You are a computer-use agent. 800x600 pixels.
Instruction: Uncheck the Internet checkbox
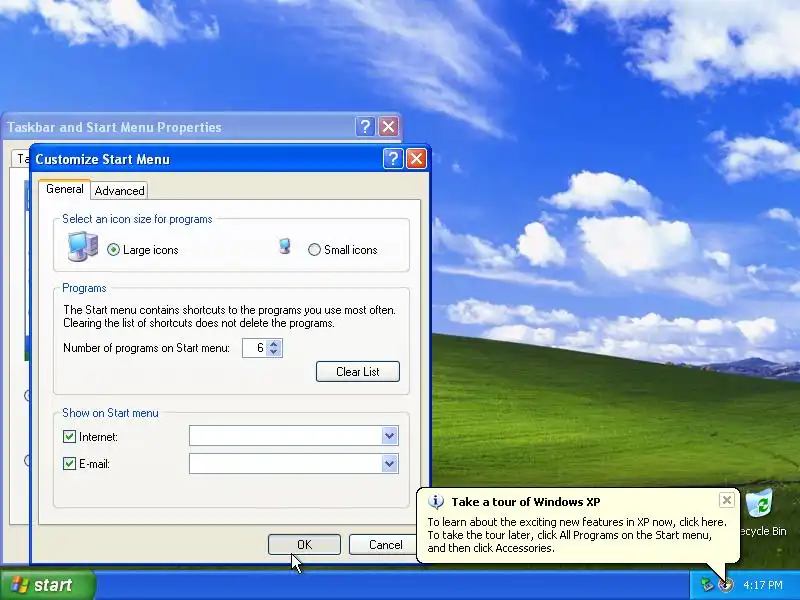69,436
